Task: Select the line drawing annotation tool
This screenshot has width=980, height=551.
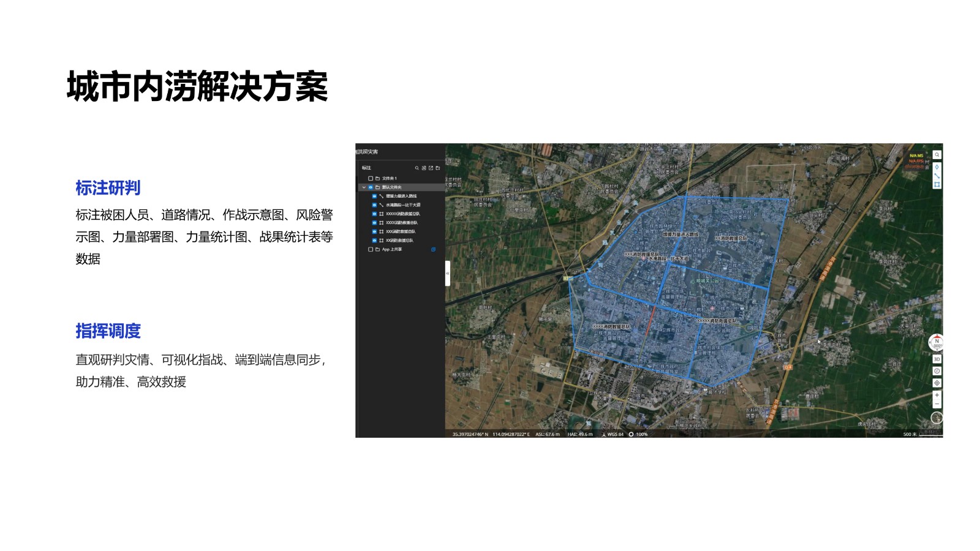Action: point(937,176)
